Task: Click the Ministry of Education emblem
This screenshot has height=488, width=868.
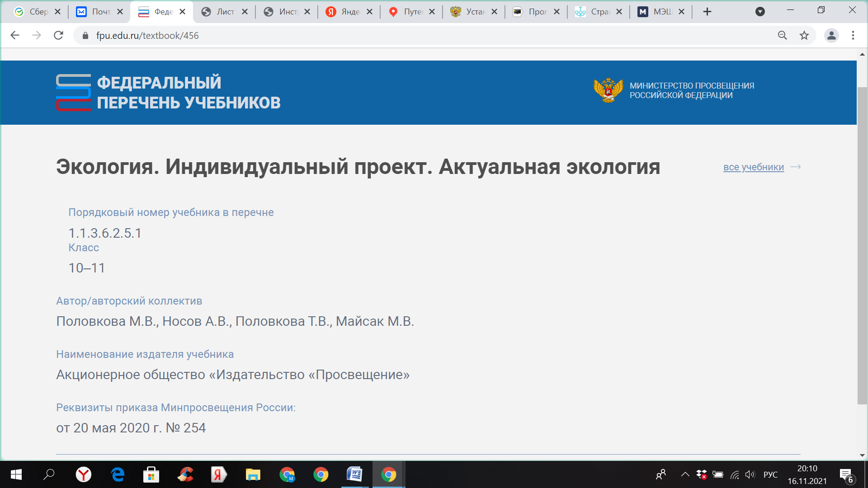Action: (608, 90)
